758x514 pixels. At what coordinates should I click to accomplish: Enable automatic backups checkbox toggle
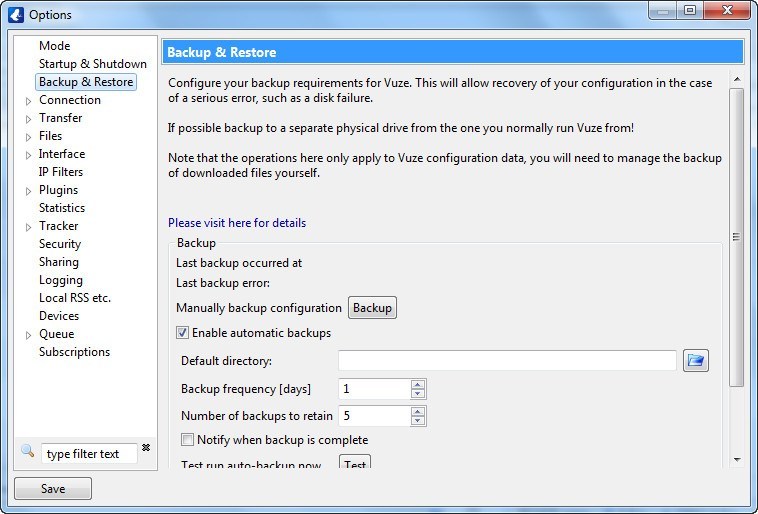coord(182,333)
